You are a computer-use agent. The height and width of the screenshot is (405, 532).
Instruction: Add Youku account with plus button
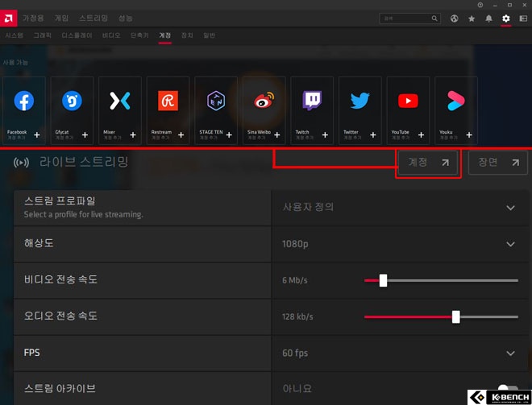point(469,135)
